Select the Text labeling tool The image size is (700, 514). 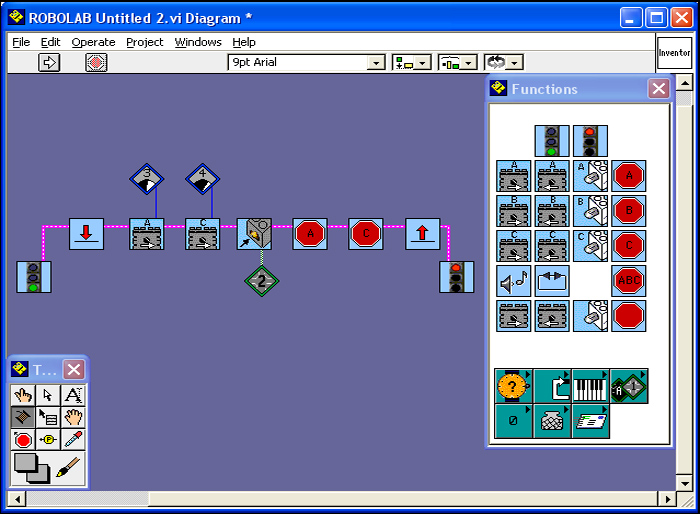(x=73, y=395)
